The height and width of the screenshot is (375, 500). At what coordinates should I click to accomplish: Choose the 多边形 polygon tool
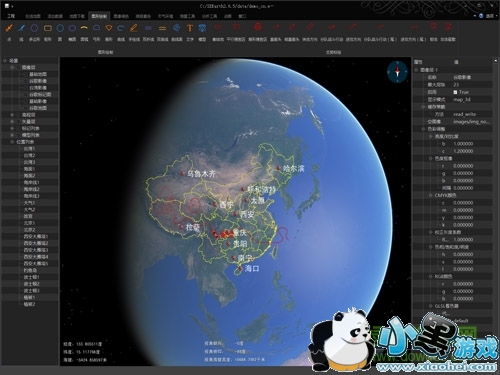click(x=34, y=32)
